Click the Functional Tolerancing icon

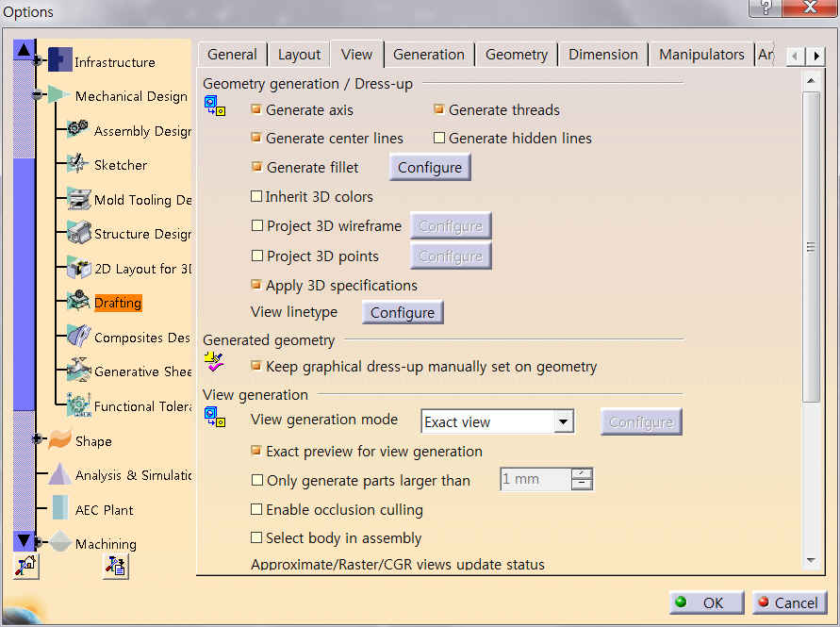[78, 406]
